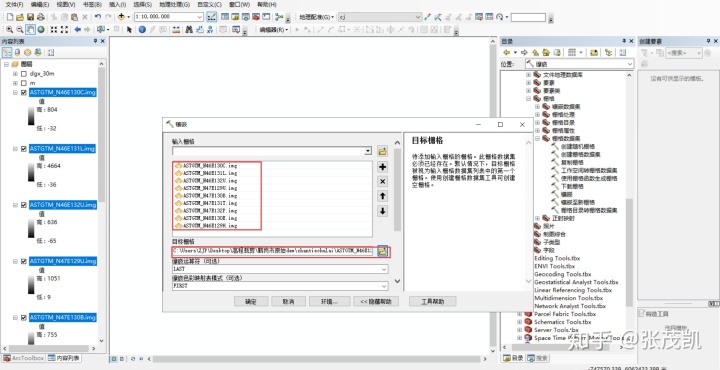Move selected raster down with down arrow
The width and height of the screenshot is (720, 370).
click(x=382, y=211)
